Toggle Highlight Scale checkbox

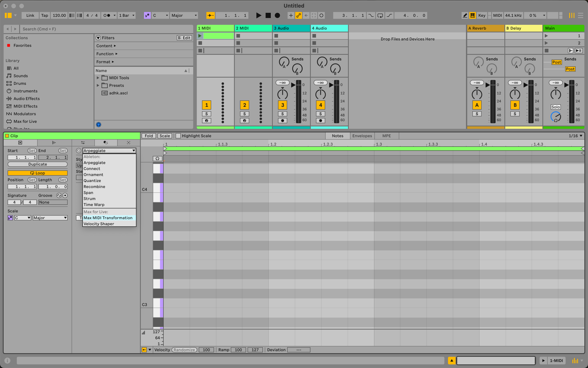pyautogui.click(x=178, y=136)
